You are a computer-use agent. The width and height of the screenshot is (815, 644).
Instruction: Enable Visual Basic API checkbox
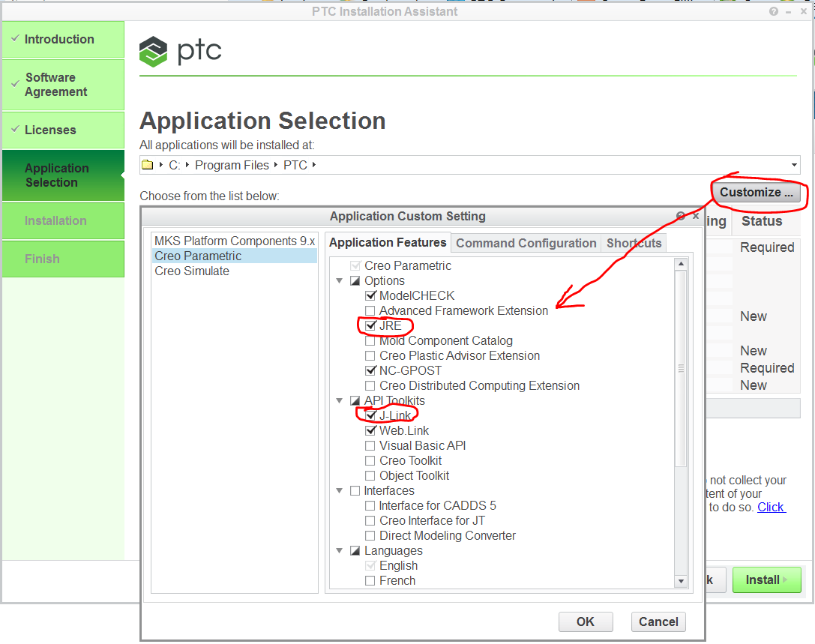click(370, 446)
